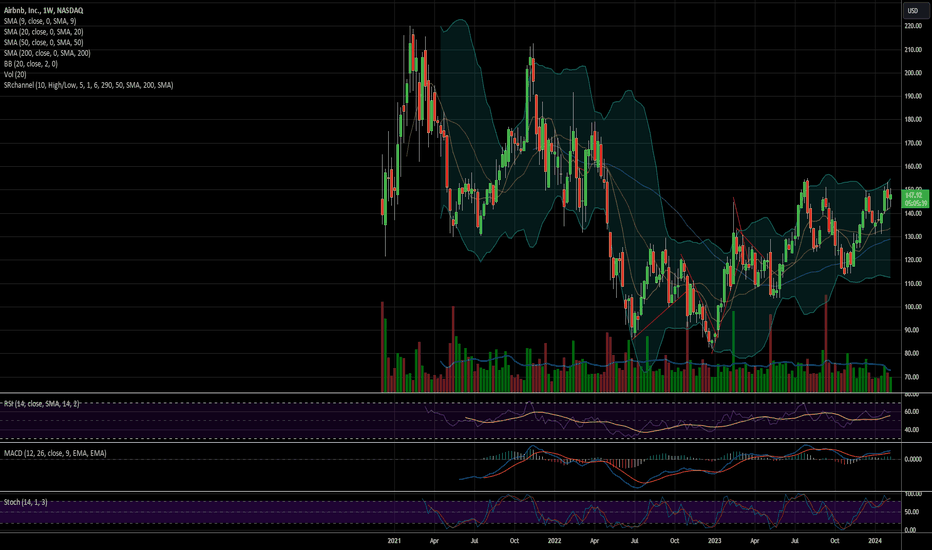The width and height of the screenshot is (932, 550).
Task: Click the 200.00 price axis label
Action: [x=913, y=73]
